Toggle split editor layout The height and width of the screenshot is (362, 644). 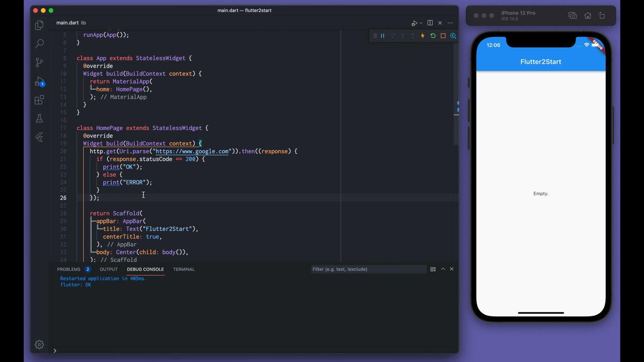[430, 23]
